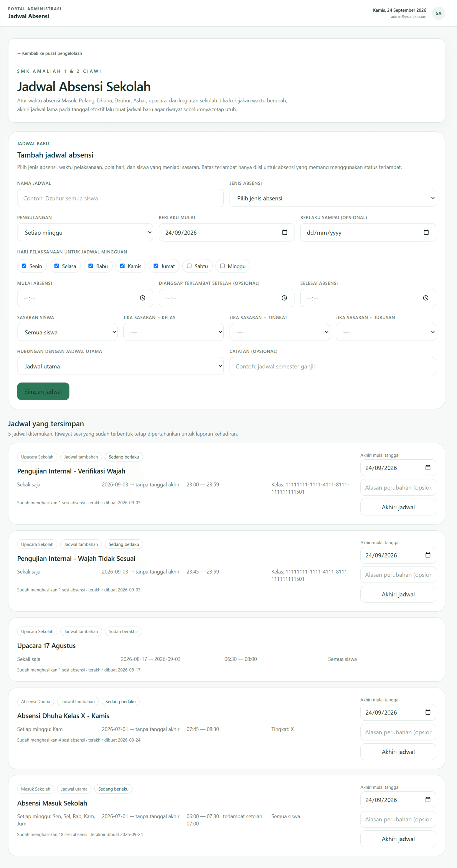Uncheck the Senin checkbox

pyautogui.click(x=24, y=266)
